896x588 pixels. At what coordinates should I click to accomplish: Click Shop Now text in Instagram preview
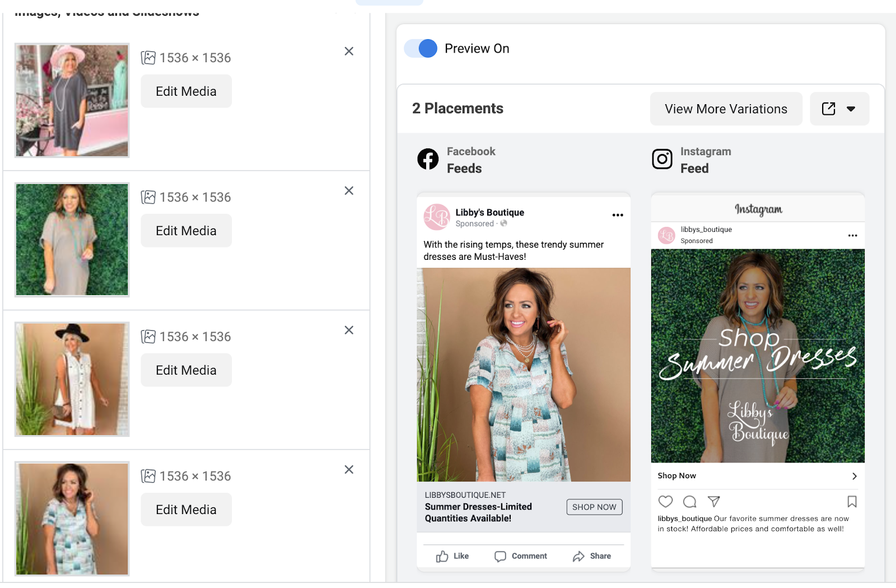point(676,475)
